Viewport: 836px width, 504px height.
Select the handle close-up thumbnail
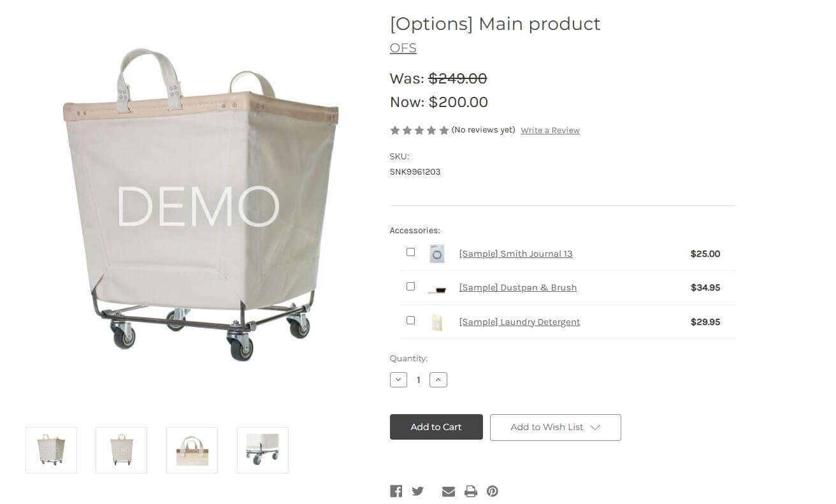coord(192,450)
